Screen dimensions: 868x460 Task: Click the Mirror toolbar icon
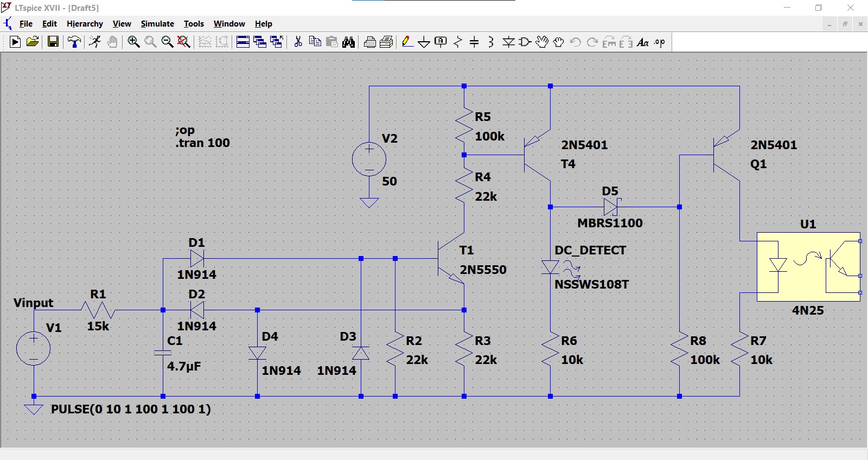coord(626,42)
